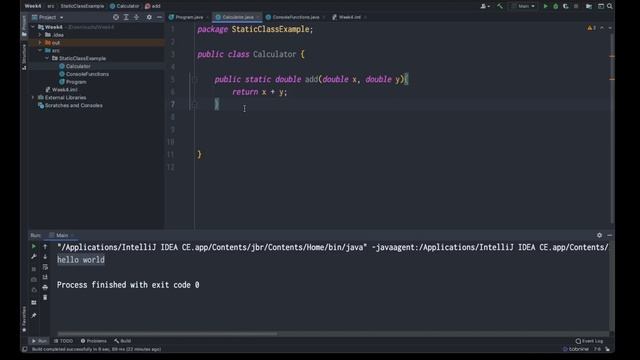Open Run panel gear settings
Viewport: 640px width, 360px height.
(x=599, y=235)
